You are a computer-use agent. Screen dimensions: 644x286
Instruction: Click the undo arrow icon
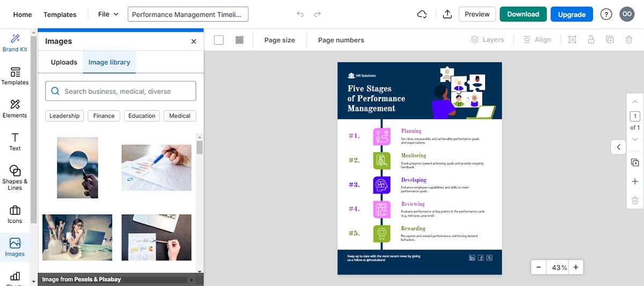[x=300, y=14]
